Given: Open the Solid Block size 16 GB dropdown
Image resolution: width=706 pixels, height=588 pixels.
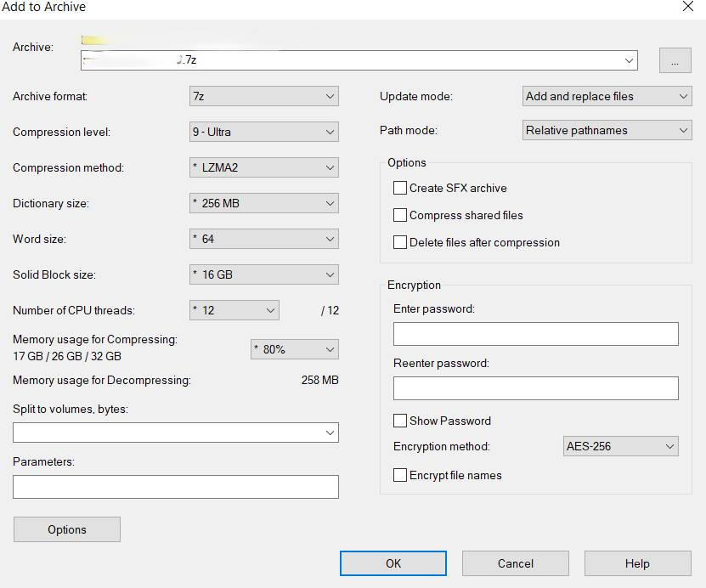Looking at the screenshot, I should 264,274.
